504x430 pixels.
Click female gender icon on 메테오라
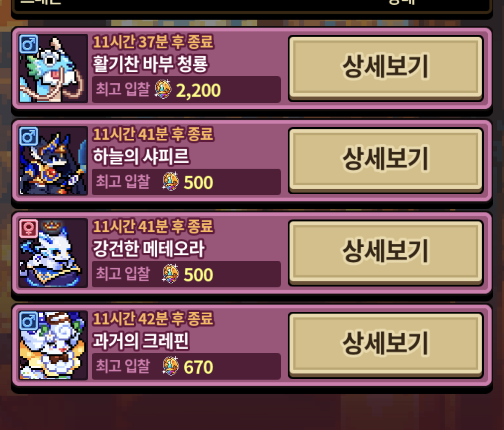pos(29,228)
